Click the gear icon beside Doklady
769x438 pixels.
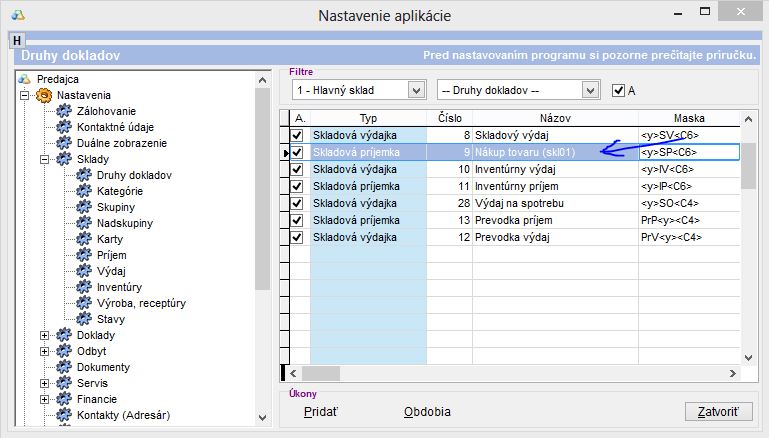click(64, 335)
